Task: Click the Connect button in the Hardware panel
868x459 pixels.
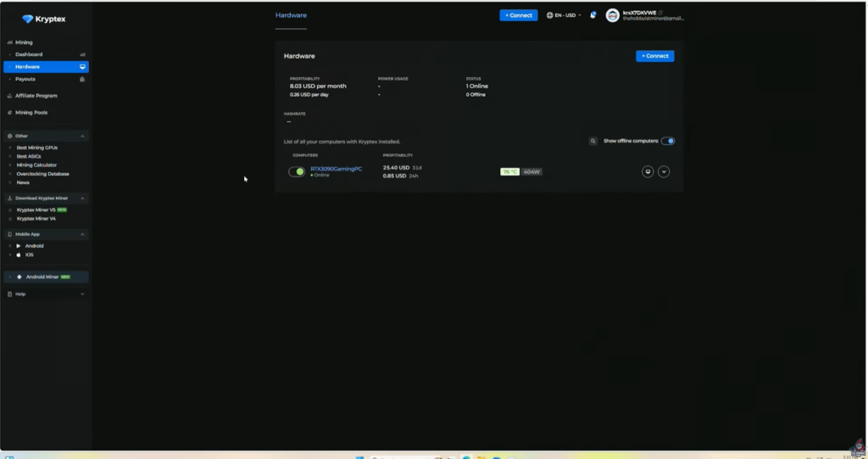Action: 654,56
